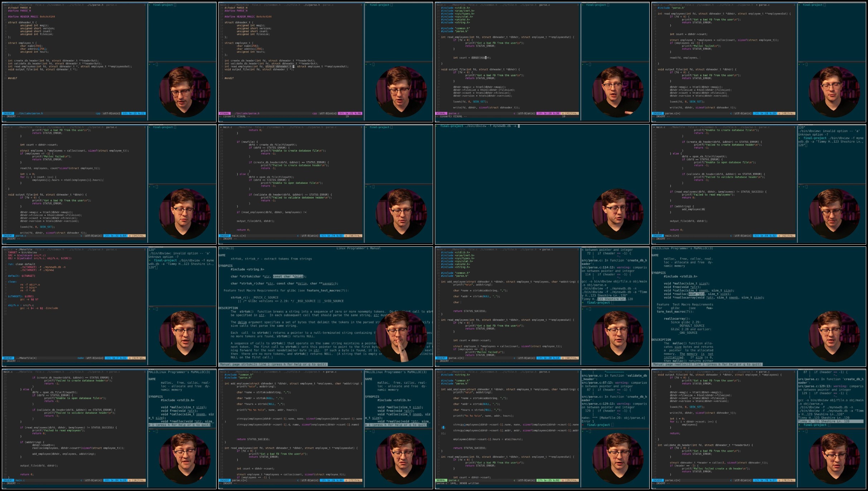The height and width of the screenshot is (491, 868).
Task: Open the STRTOK(3) manual page frame
Action: [x=326, y=306]
